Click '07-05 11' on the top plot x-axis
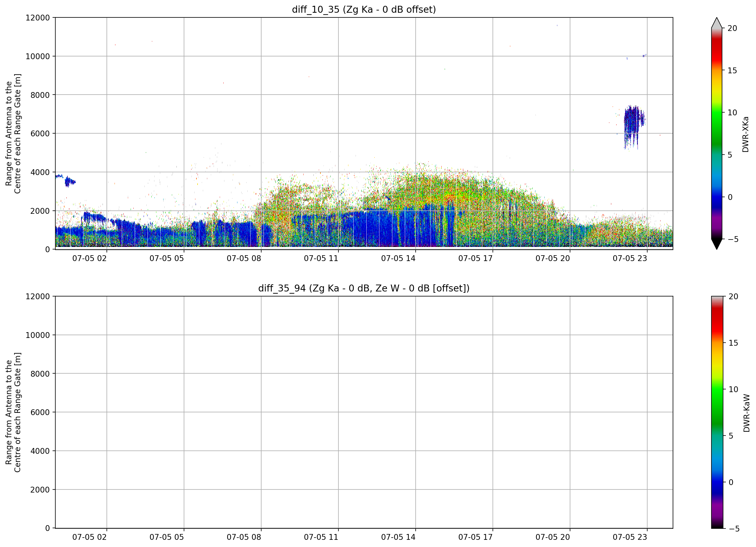 (x=321, y=259)
